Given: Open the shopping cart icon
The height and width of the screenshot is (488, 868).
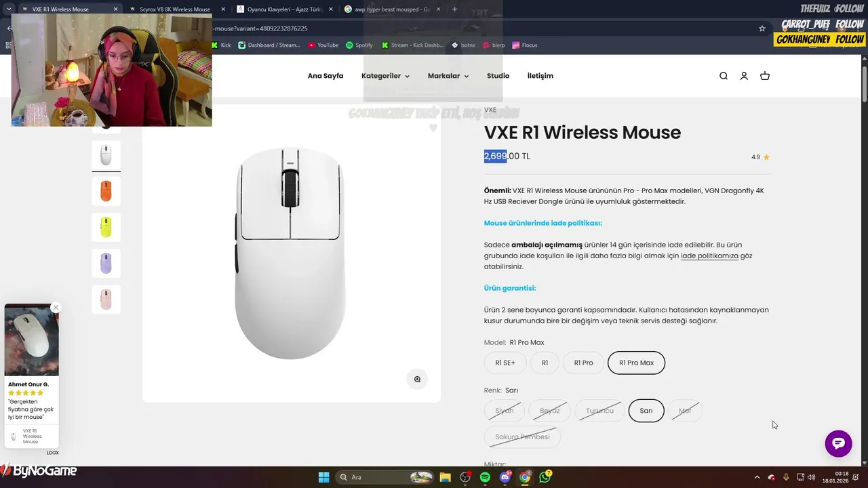Looking at the screenshot, I should pyautogui.click(x=765, y=76).
